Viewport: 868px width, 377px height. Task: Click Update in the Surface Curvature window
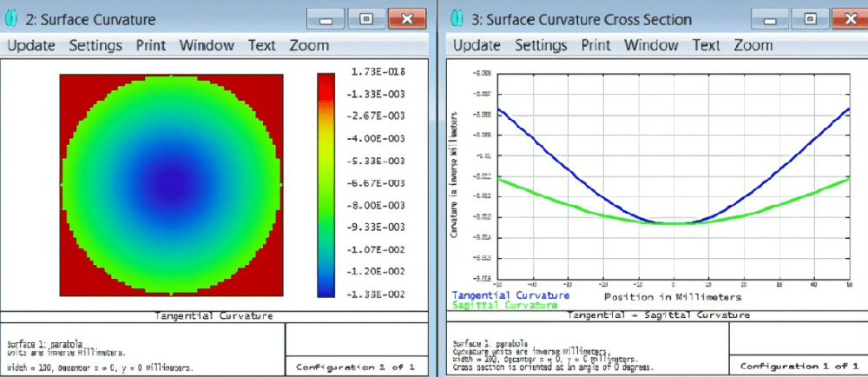click(32, 45)
